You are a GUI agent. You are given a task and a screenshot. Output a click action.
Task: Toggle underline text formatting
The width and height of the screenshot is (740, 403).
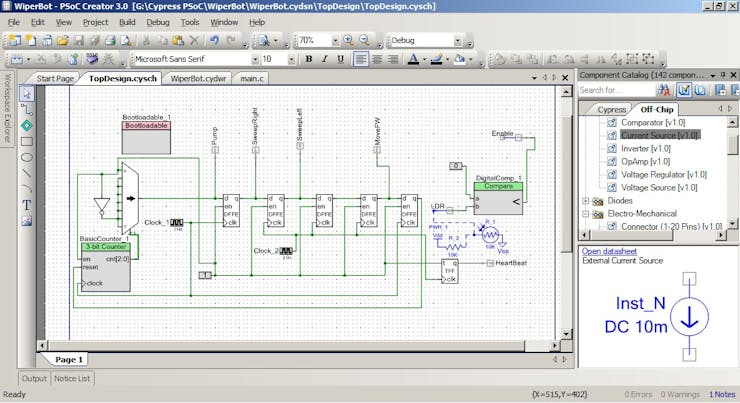click(x=340, y=59)
